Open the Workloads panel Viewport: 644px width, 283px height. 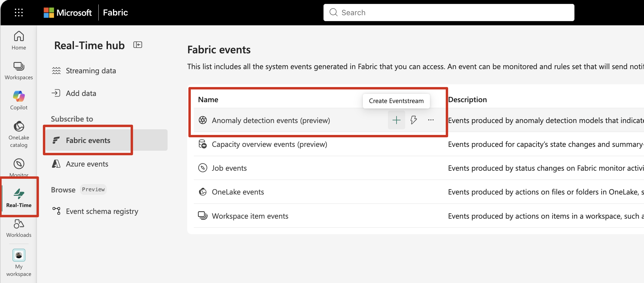[18, 228]
